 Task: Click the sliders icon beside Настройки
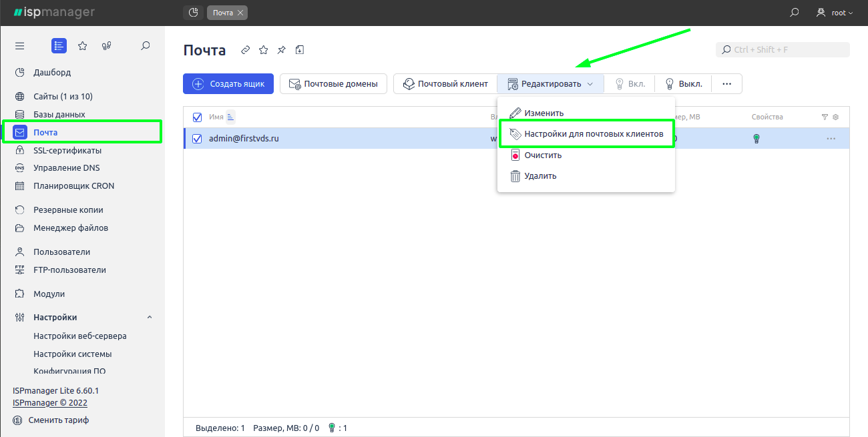(x=20, y=318)
